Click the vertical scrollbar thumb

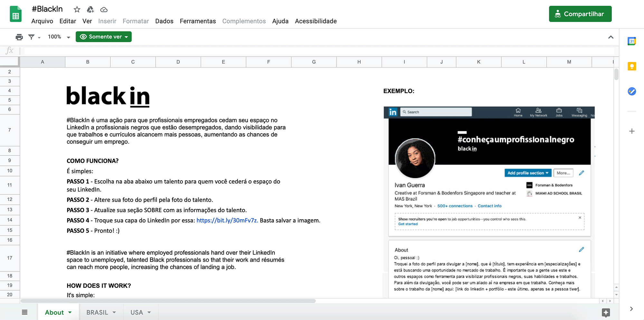tap(616, 74)
